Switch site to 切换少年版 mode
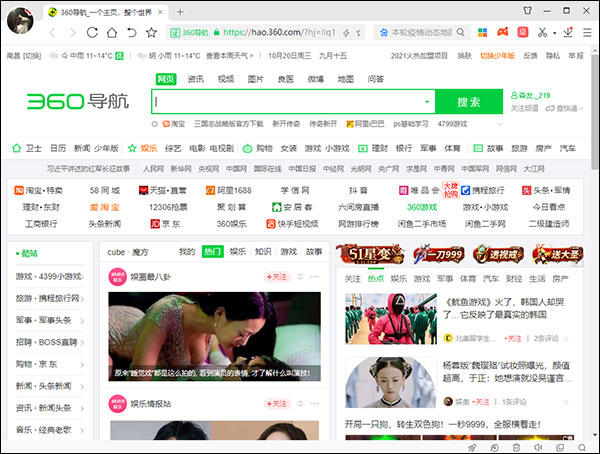The image size is (600, 454). coord(497,56)
